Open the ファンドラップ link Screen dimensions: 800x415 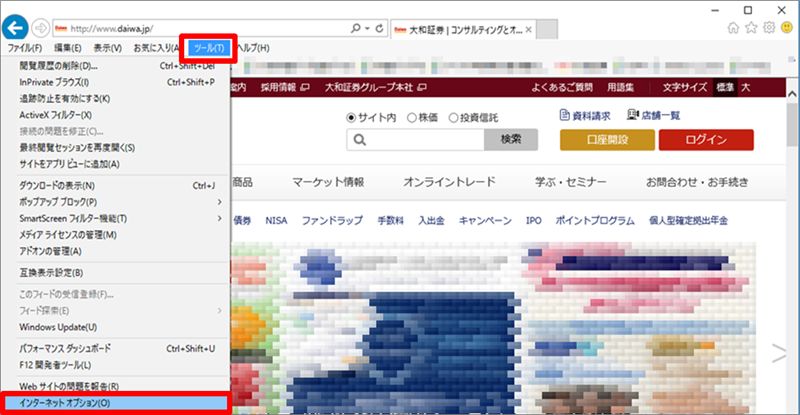(x=332, y=221)
